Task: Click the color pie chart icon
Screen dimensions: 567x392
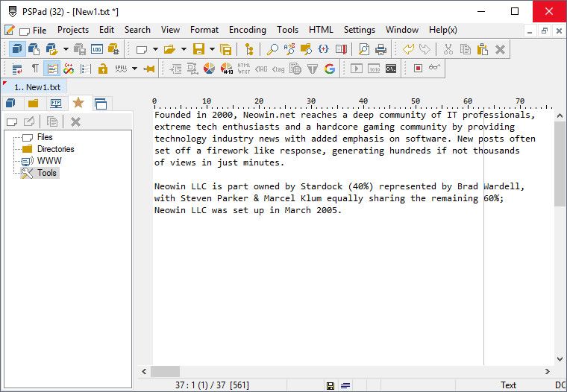Action: click(x=209, y=69)
